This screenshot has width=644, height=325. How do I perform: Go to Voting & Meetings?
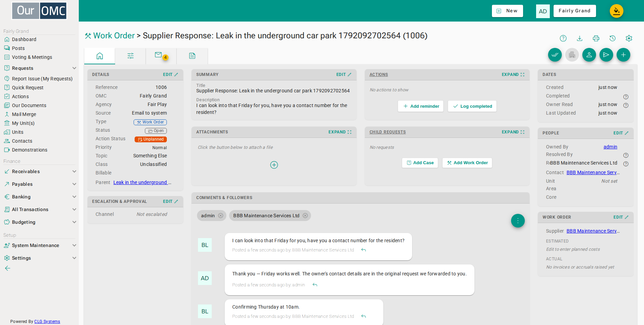pyautogui.click(x=32, y=57)
